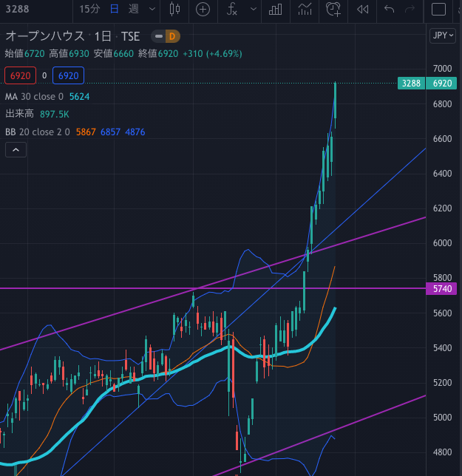The height and width of the screenshot is (476, 462).
Task: Select the MA 30 close indicator legend
Action: coord(34,97)
